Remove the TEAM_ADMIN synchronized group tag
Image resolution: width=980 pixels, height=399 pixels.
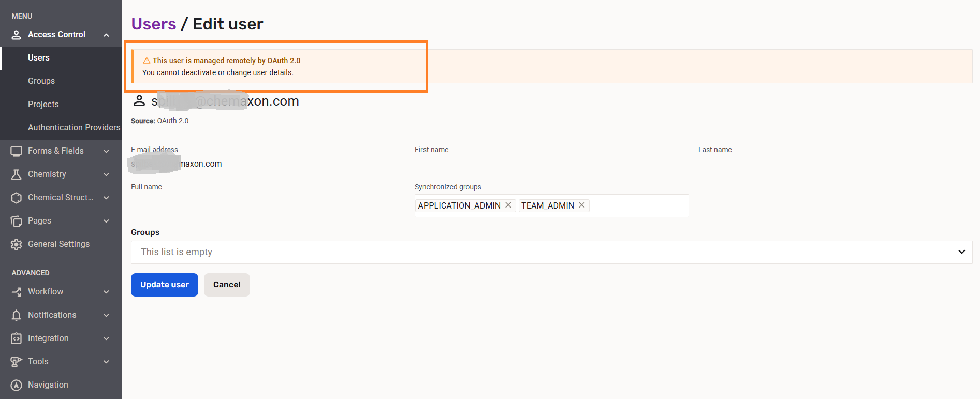[582, 205]
